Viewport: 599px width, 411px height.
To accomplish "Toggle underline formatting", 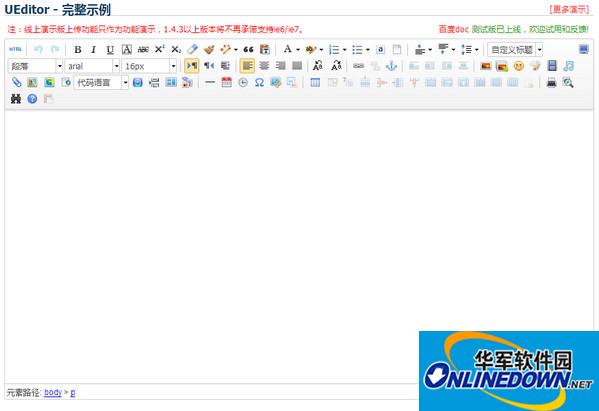I will click(x=110, y=49).
